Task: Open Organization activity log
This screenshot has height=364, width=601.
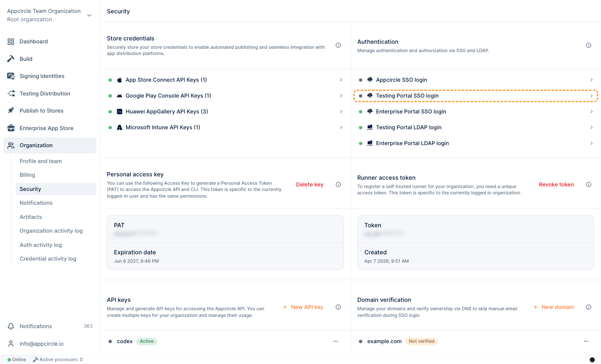Action: 51,231
